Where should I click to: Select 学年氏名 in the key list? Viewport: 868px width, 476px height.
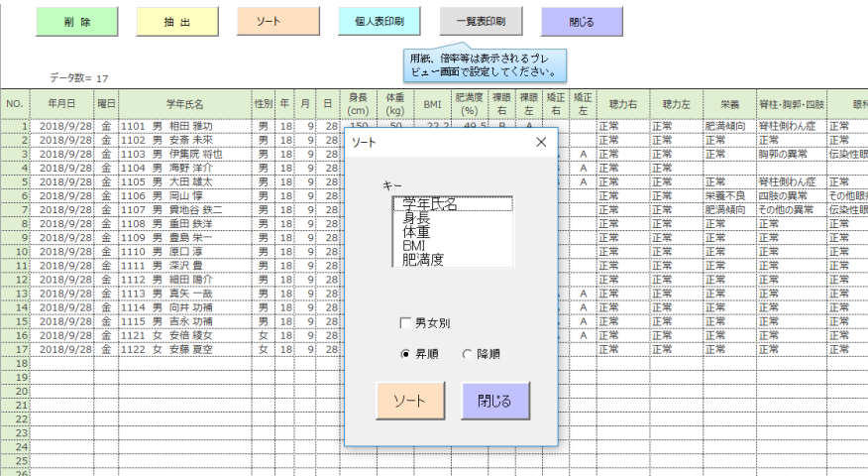pyautogui.click(x=452, y=204)
